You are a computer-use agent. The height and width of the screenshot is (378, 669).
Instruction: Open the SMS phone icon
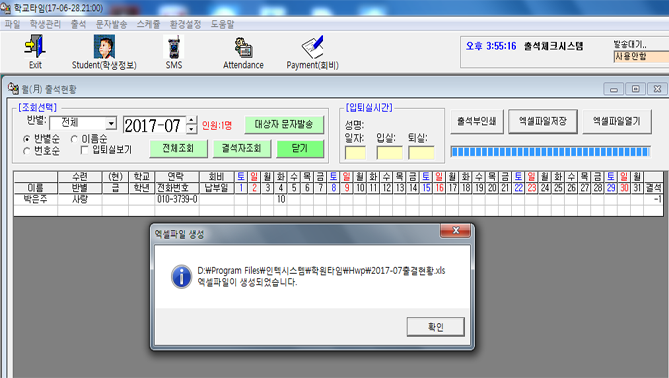click(174, 47)
